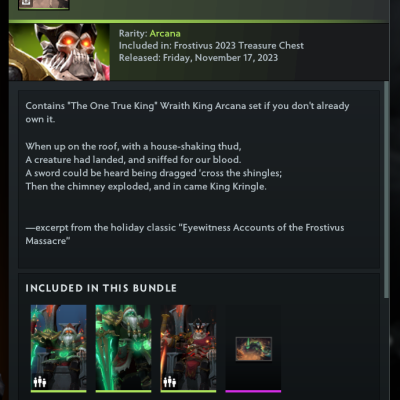The width and height of the screenshot is (400, 400).
Task: Click the Included In This Bundle header
Action: (x=101, y=288)
